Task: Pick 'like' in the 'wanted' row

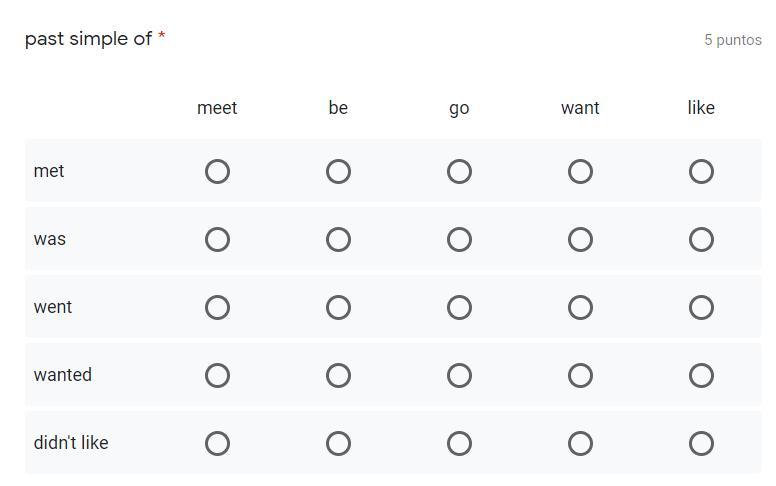Action: coord(701,376)
